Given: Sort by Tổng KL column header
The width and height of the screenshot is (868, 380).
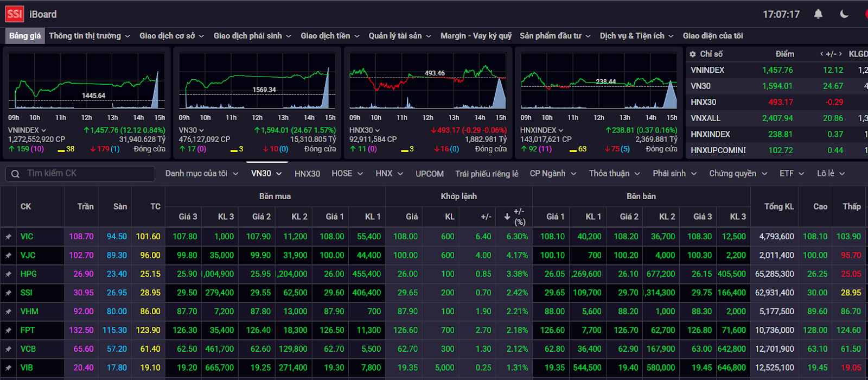Looking at the screenshot, I should tap(779, 206).
